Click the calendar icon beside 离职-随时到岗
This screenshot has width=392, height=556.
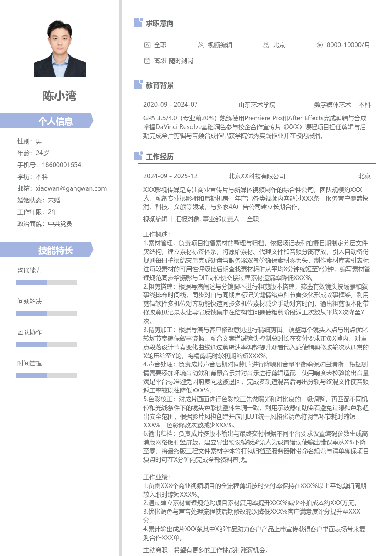147,61
